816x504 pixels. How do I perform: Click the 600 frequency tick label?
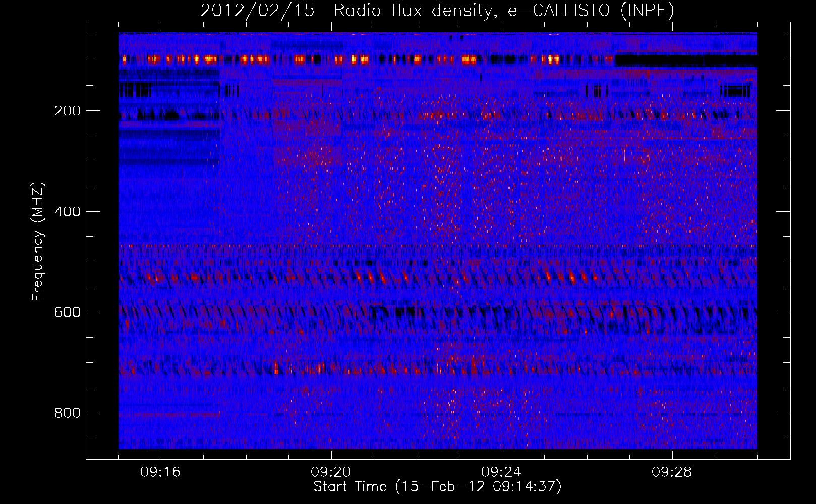(68, 312)
